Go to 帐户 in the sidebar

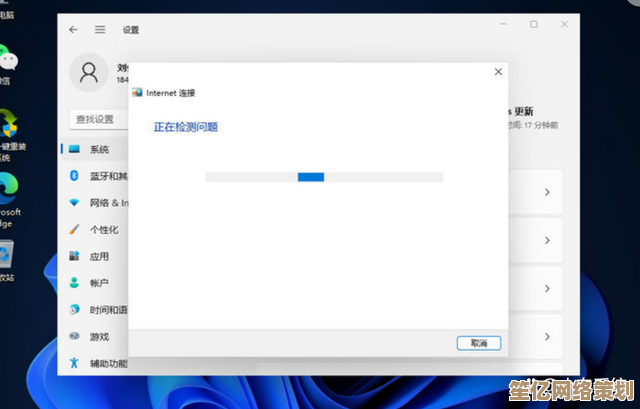click(x=98, y=284)
